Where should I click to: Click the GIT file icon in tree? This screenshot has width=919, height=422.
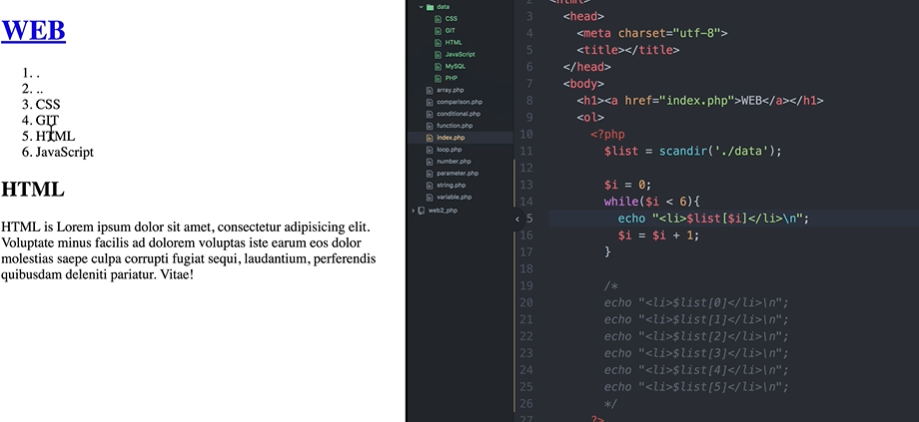click(438, 30)
